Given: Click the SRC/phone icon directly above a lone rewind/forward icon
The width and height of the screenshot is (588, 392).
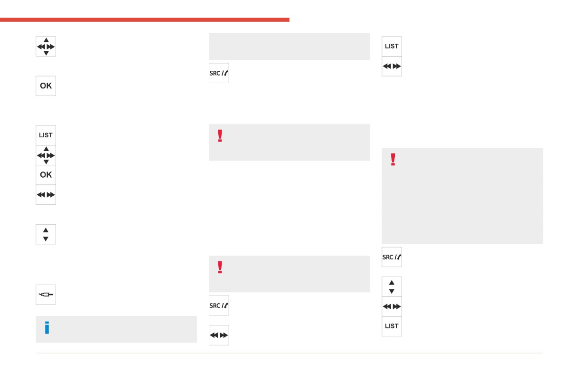Looking at the screenshot, I should click(219, 306).
